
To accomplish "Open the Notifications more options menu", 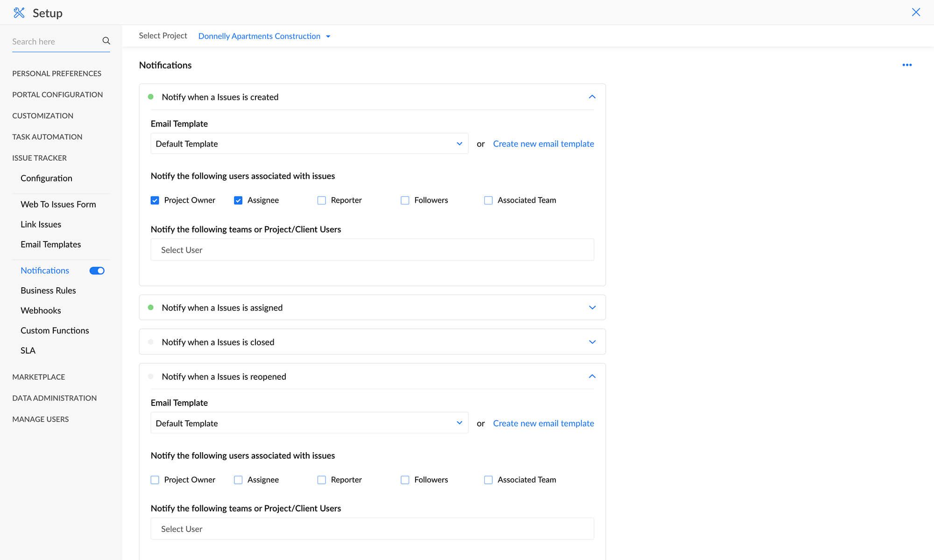I will (x=907, y=65).
